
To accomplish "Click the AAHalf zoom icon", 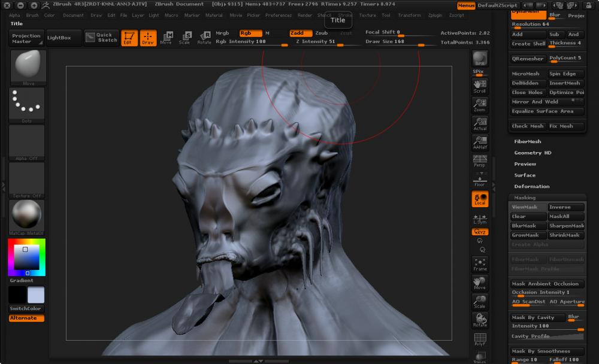I will tap(480, 141).
